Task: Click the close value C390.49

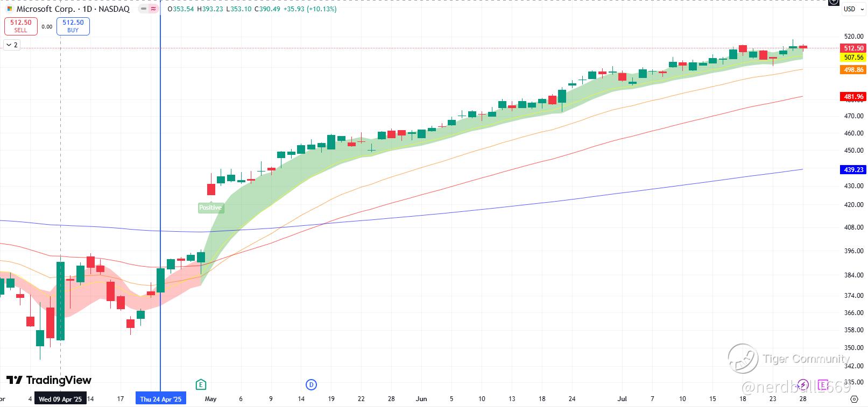Action: pos(267,9)
